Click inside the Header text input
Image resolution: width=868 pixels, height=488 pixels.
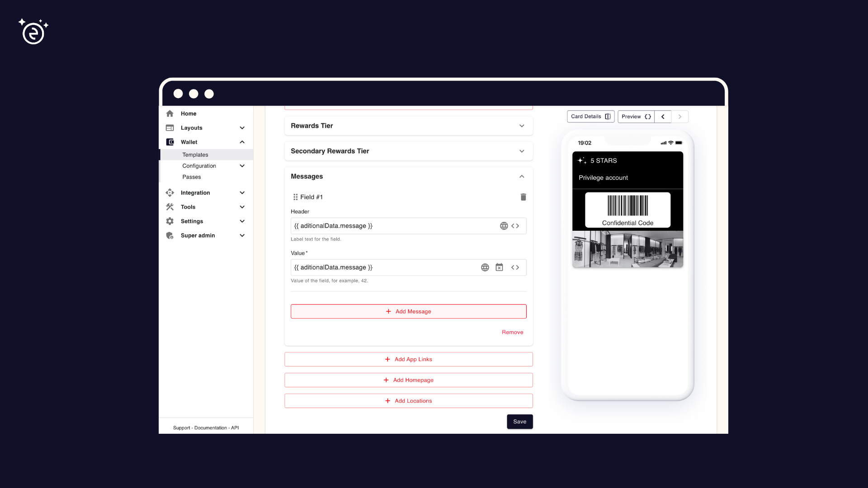point(393,225)
